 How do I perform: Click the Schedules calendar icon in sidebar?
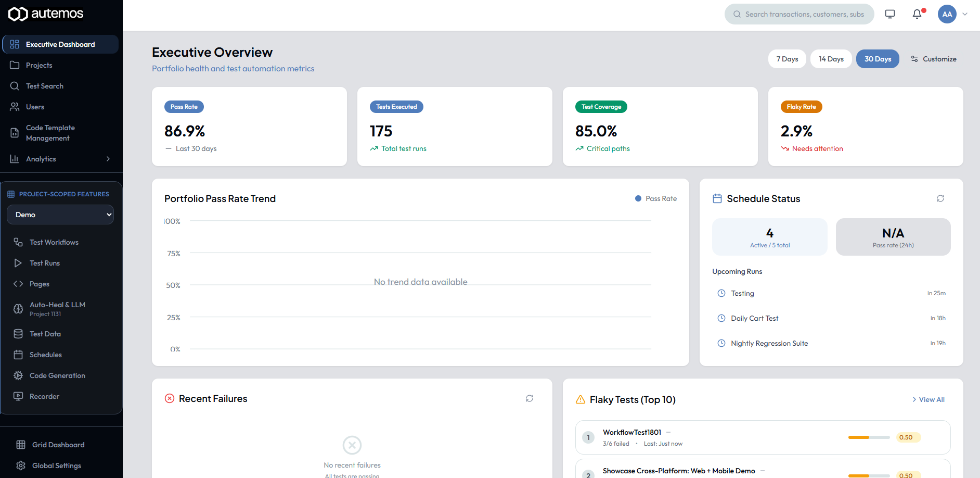[x=18, y=355]
